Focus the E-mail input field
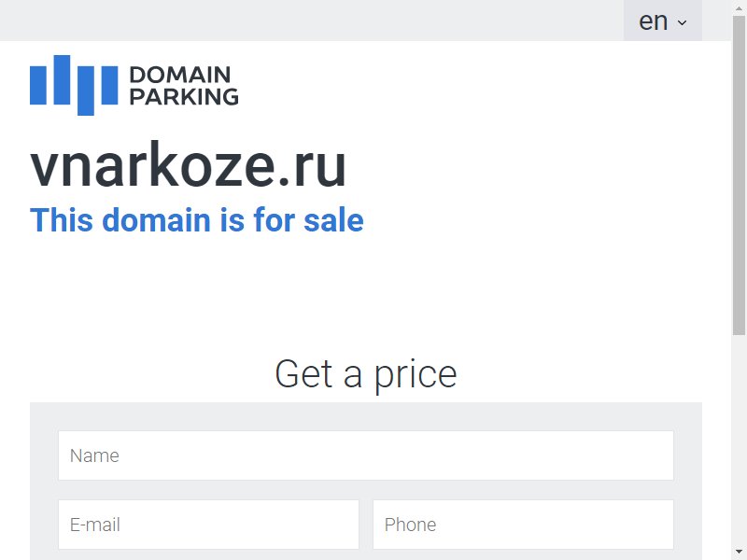747x560 pixels. pos(208,525)
